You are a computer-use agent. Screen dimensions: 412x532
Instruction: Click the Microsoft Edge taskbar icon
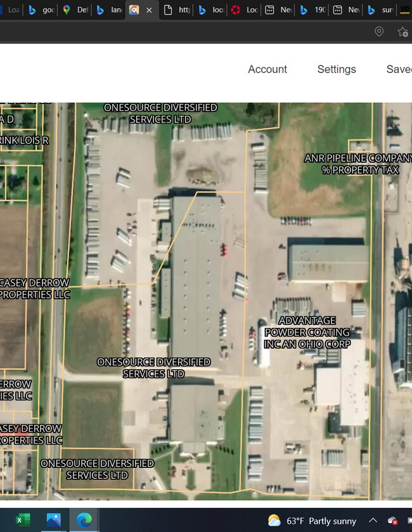coord(84,520)
